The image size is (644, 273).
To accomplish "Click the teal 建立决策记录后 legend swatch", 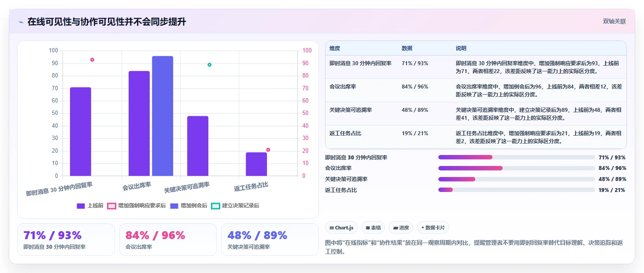I will coord(215,206).
